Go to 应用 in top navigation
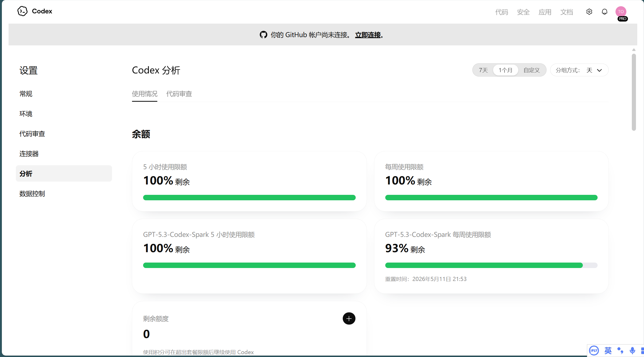Screen dimensions: 644x357 click(x=545, y=12)
